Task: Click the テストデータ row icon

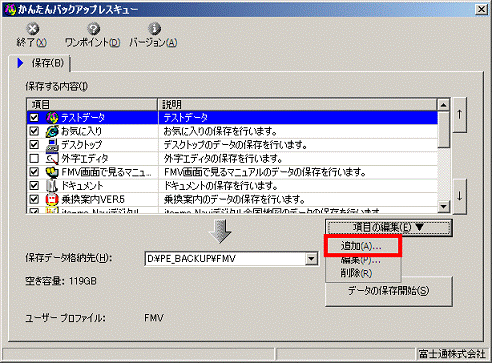Action: (x=52, y=118)
